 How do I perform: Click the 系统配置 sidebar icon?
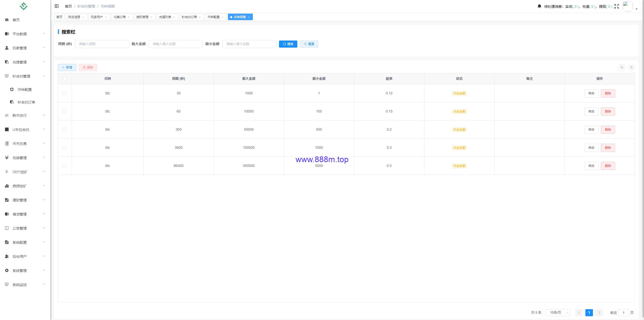tap(7, 242)
